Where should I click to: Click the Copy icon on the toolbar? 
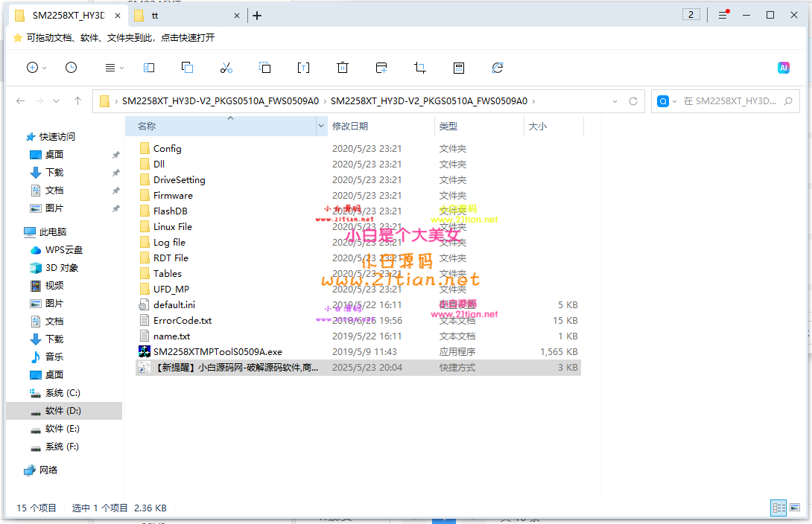[x=188, y=67]
